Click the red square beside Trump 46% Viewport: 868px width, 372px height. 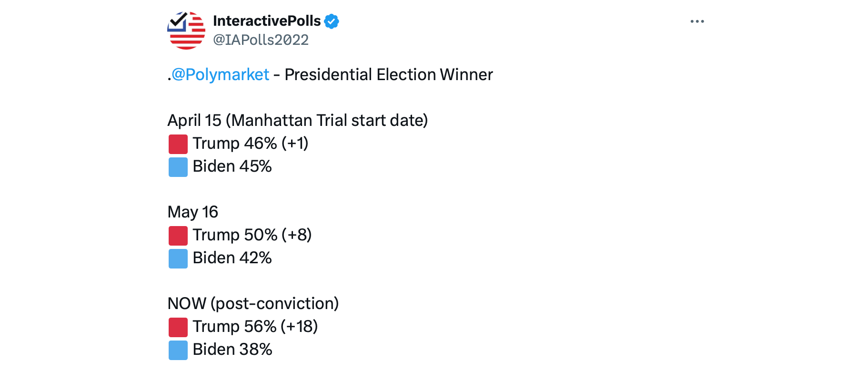coord(178,144)
